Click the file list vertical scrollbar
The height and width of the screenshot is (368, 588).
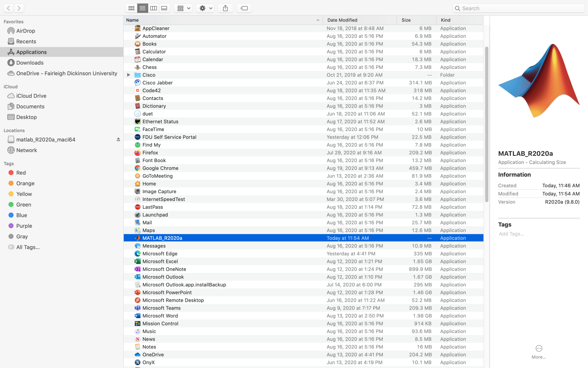click(x=486, y=124)
